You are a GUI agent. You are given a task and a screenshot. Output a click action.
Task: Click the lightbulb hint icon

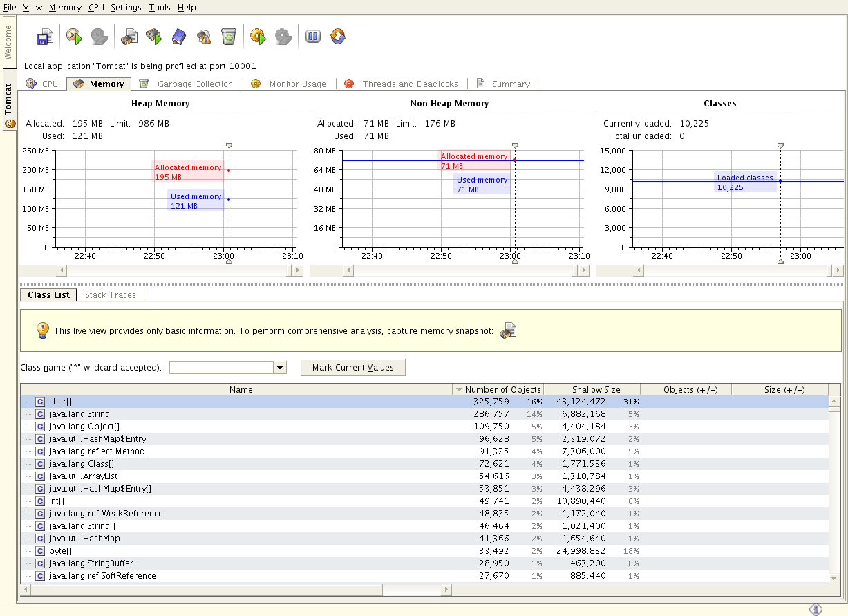[x=42, y=330]
